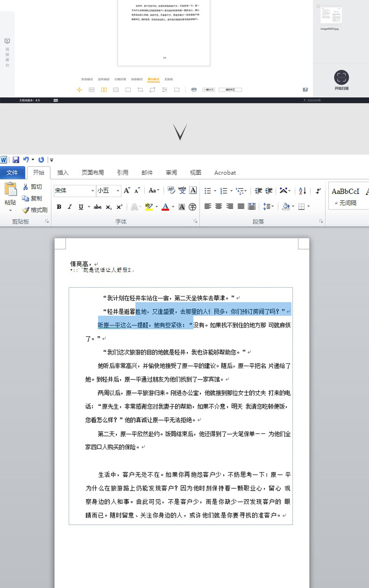Screen dimensions: 369x588
Task: Center-align the paragraph text
Action: [219, 207]
